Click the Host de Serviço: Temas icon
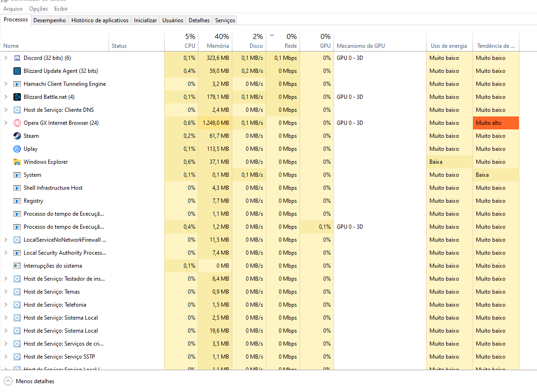Viewport: 537px width, 392px height. [x=17, y=292]
